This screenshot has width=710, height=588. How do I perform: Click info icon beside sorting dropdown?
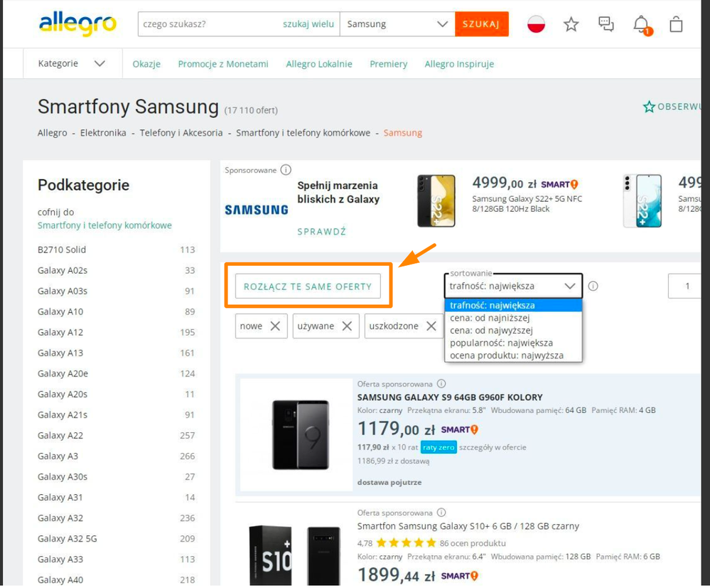tap(593, 286)
